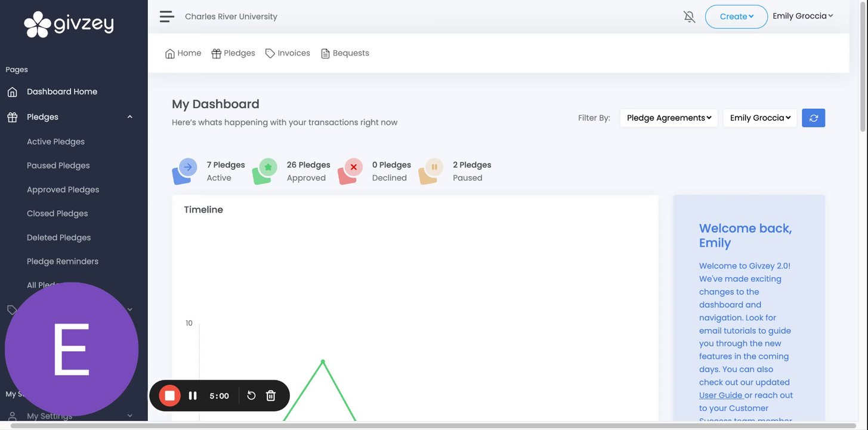This screenshot has height=430, width=868.
Task: Open the User Guide link
Action: click(x=721, y=395)
